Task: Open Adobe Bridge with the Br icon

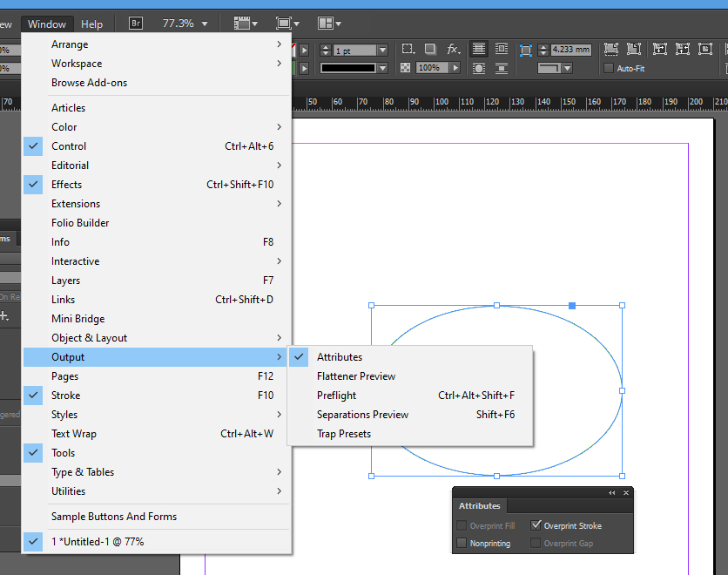Action: 136,24
